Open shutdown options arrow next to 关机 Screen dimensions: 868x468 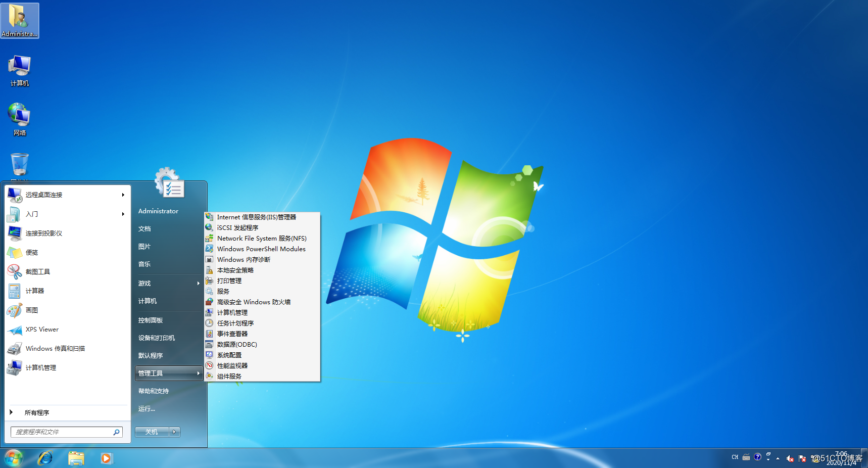pos(175,432)
